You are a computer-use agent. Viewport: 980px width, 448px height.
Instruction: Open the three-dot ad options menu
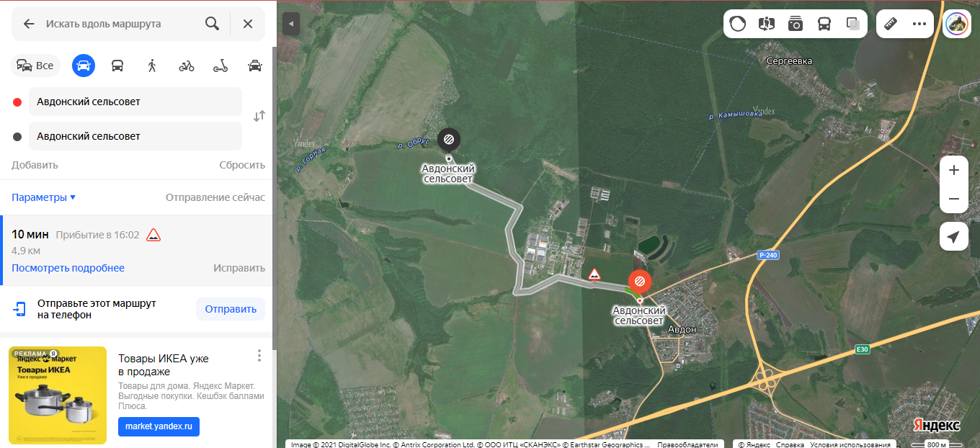pos(259,356)
